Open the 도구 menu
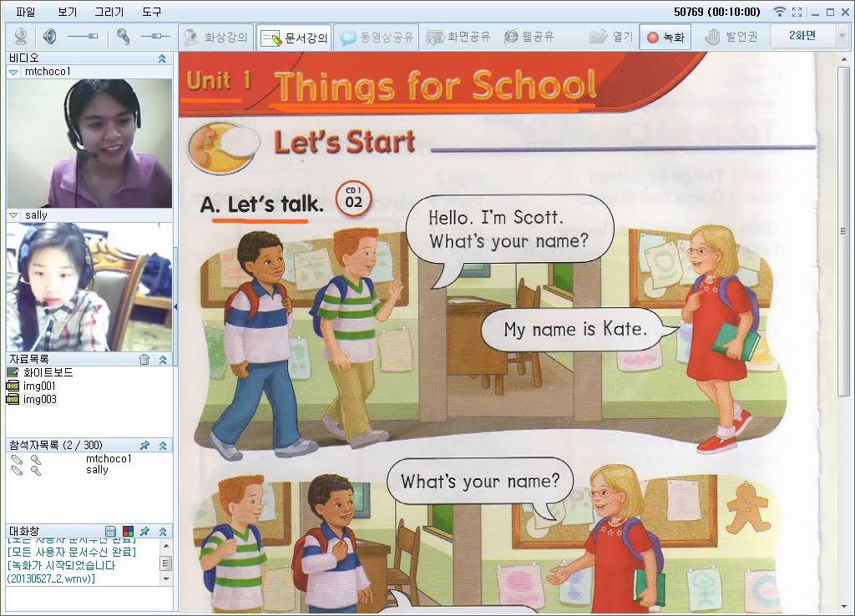The image size is (855, 616). 152,12
